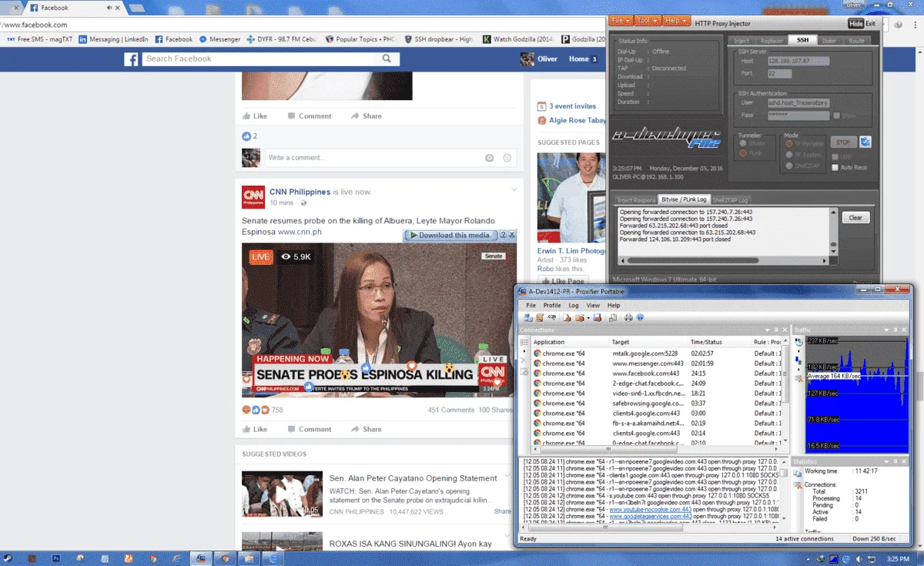Open Photoshop from the Windows taskbar
Viewport: 924px width, 566px height.
56,558
